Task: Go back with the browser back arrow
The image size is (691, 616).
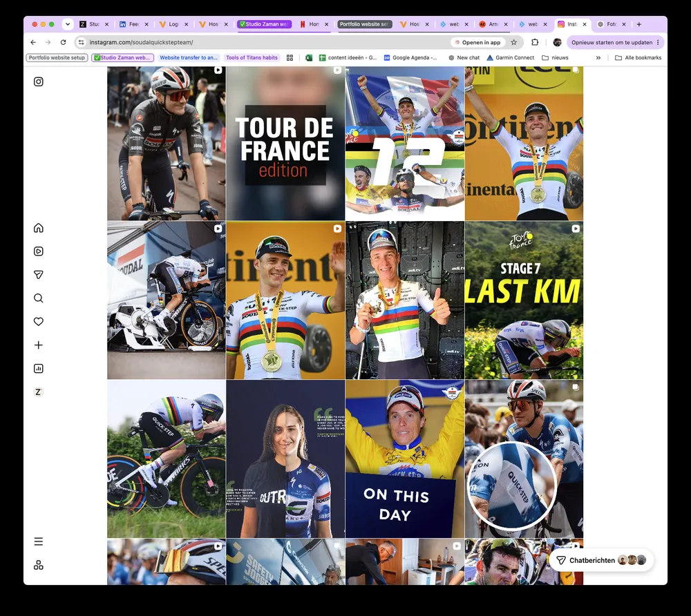Action: pos(33,42)
